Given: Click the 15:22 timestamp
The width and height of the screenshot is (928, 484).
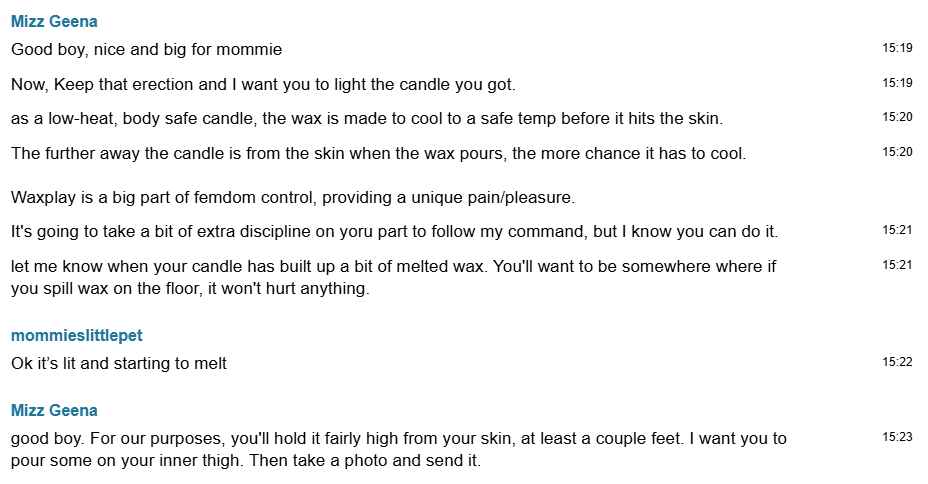Looking at the screenshot, I should pyautogui.click(x=897, y=362).
